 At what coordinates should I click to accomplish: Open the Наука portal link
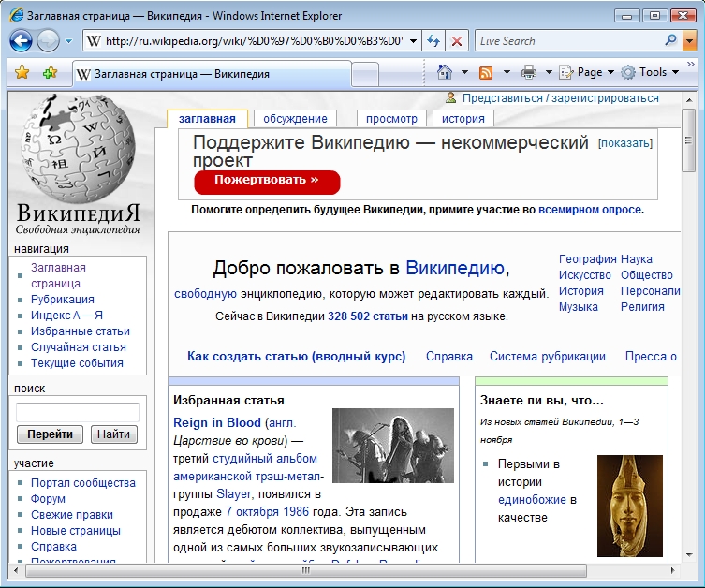pyautogui.click(x=637, y=259)
